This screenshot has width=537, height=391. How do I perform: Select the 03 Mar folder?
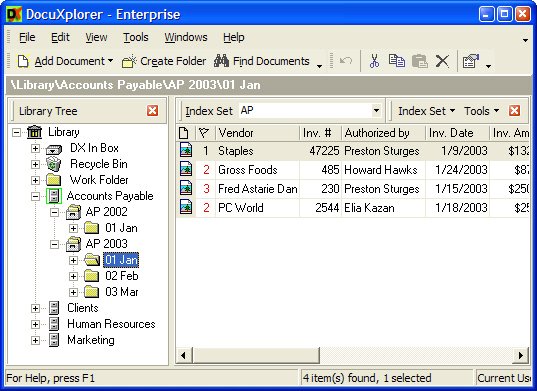point(122,292)
